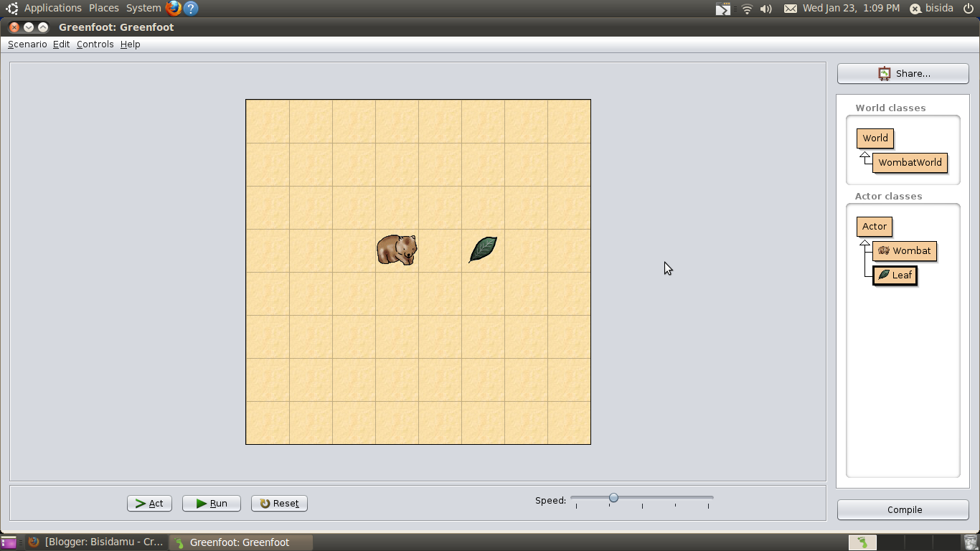Launch Firefox from the top panel
The width and height of the screenshot is (980, 551).
click(x=174, y=9)
